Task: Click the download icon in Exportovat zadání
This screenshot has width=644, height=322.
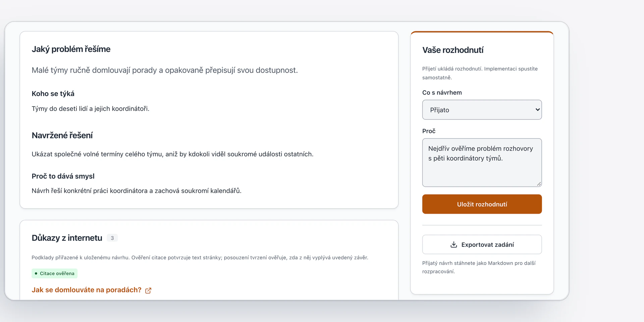Action: coord(453,245)
